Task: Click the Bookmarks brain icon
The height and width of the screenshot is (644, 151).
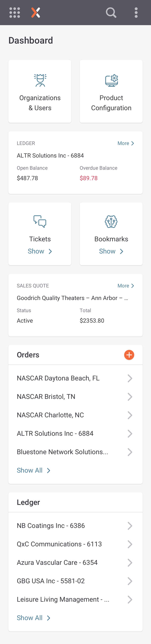Action: [111, 221]
